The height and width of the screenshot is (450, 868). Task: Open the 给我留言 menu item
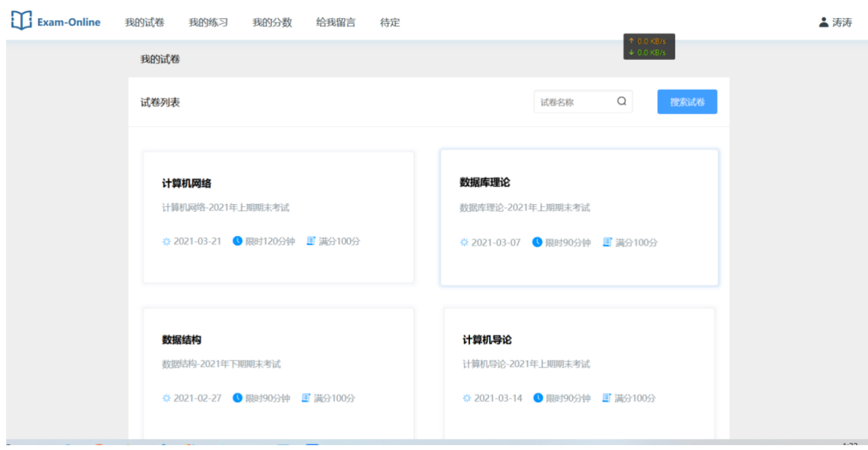coord(336,23)
